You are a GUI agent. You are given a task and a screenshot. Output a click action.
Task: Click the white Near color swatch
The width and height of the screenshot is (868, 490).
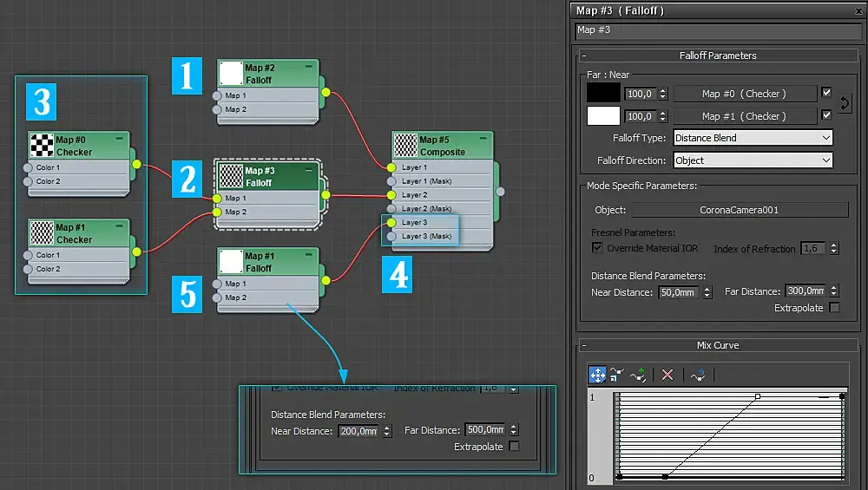[603, 116]
